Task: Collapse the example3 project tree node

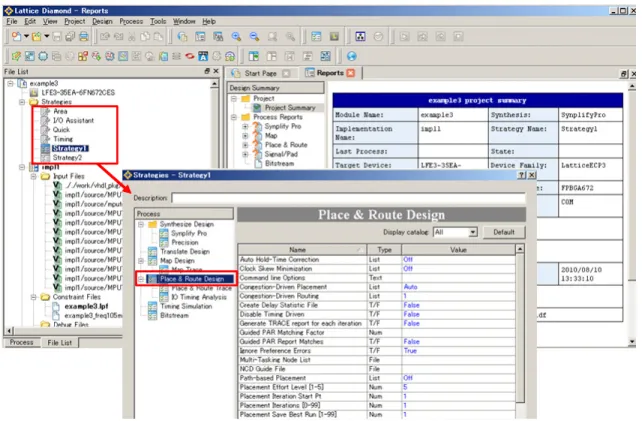Action: coord(11,84)
